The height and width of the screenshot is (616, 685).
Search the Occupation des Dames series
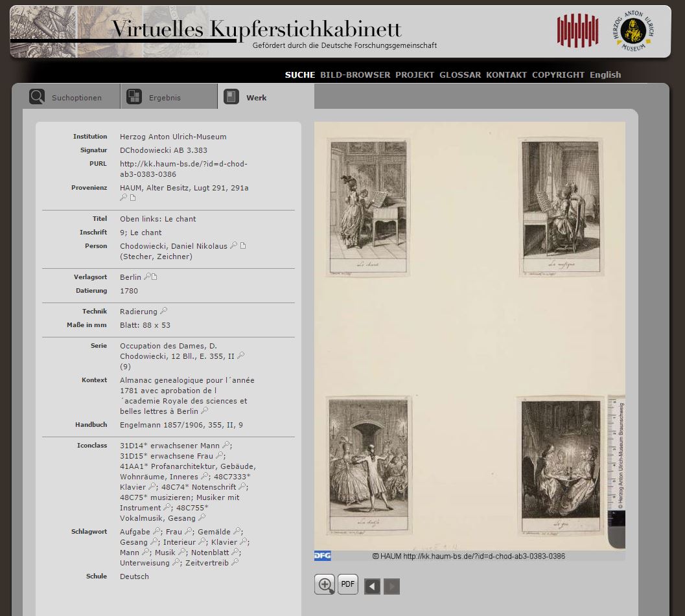click(x=240, y=356)
